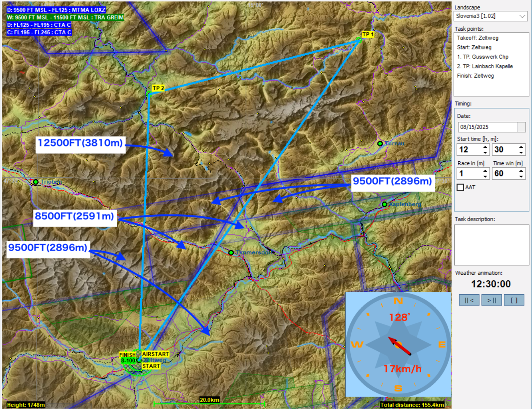Image resolution: width=532 pixels, height=409 pixels.
Task: Click the FINISH marker at Zeltweg
Action: [x=127, y=355]
